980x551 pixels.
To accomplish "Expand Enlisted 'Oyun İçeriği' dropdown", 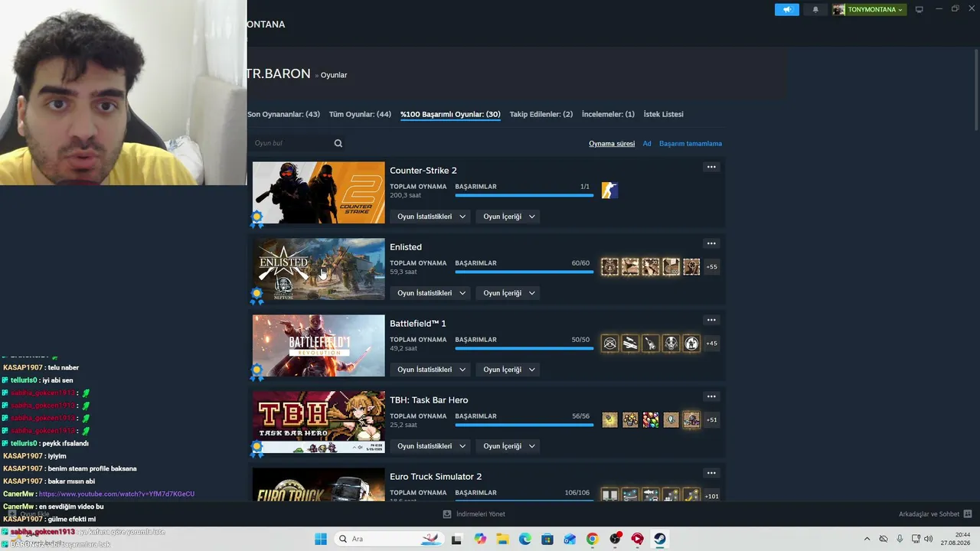I will click(x=509, y=293).
